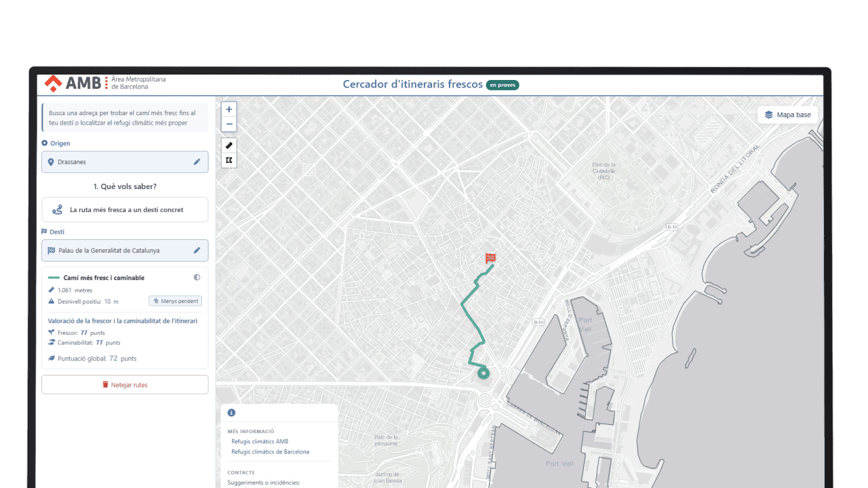Edit the Palau de la Generalitat destination pencil
The height and width of the screenshot is (488, 868).
197,250
